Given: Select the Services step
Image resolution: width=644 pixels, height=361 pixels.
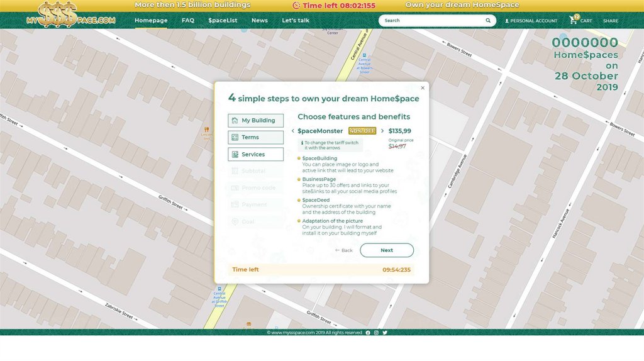Looking at the screenshot, I should (255, 154).
